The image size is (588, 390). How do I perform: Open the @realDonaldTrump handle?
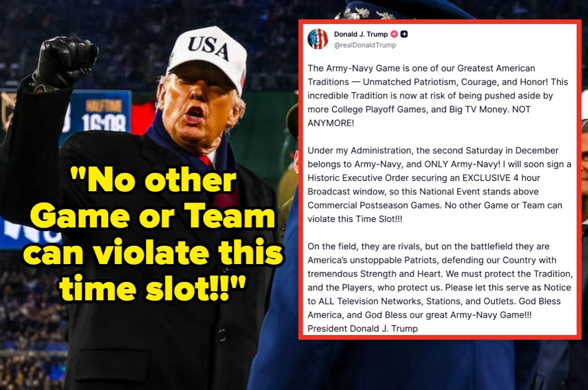pos(365,46)
